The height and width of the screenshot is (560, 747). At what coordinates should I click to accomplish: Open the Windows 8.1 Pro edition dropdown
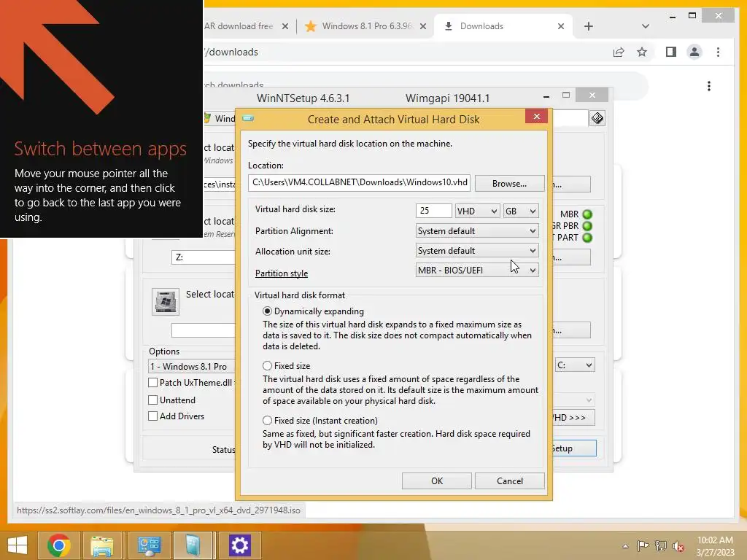click(x=192, y=366)
